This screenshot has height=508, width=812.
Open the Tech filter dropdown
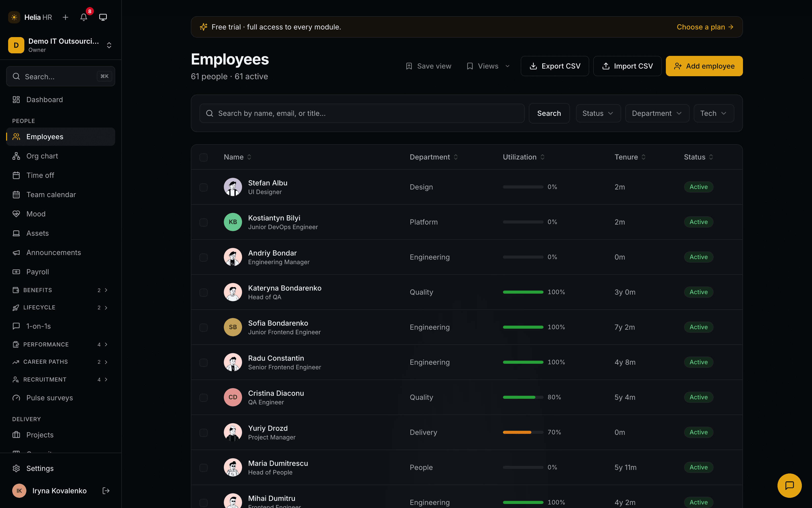click(x=714, y=113)
